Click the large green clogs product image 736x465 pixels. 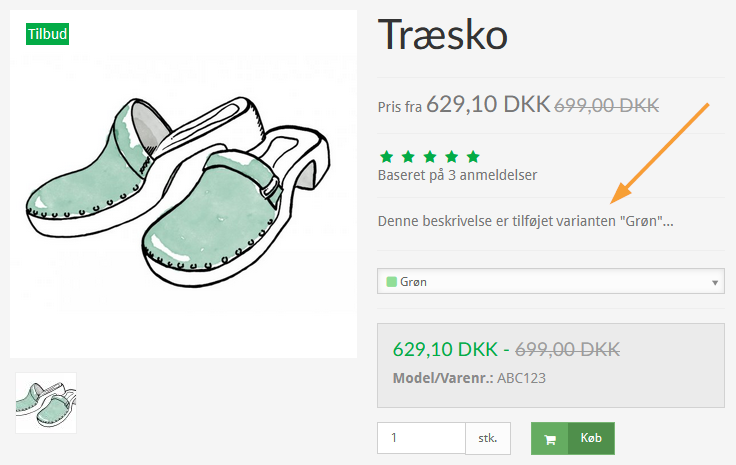pyautogui.click(x=184, y=184)
